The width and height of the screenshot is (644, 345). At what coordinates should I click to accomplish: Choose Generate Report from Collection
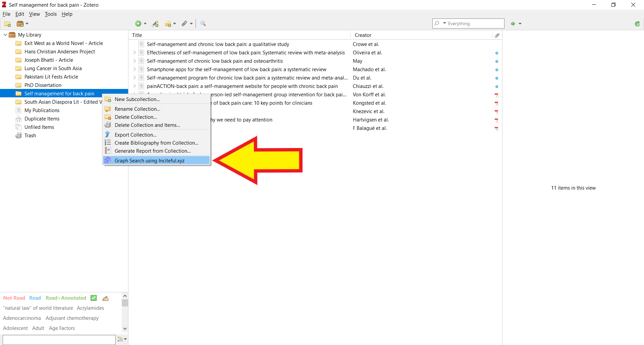point(156,151)
